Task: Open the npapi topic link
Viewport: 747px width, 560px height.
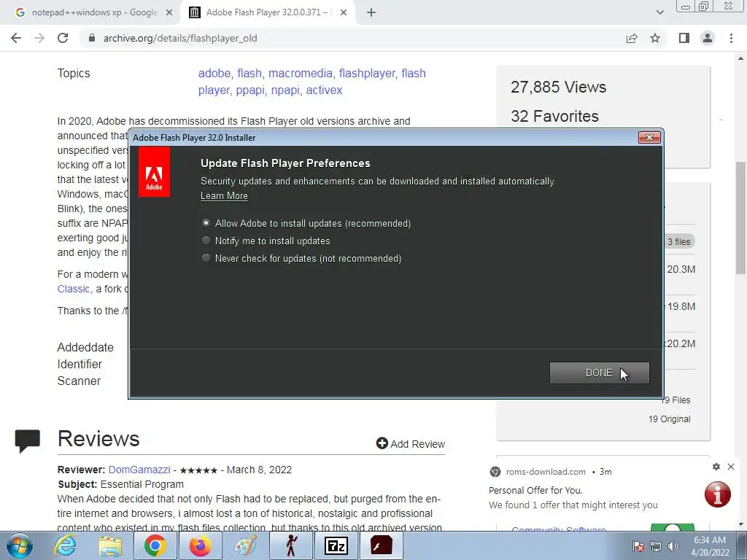Action: point(285,90)
